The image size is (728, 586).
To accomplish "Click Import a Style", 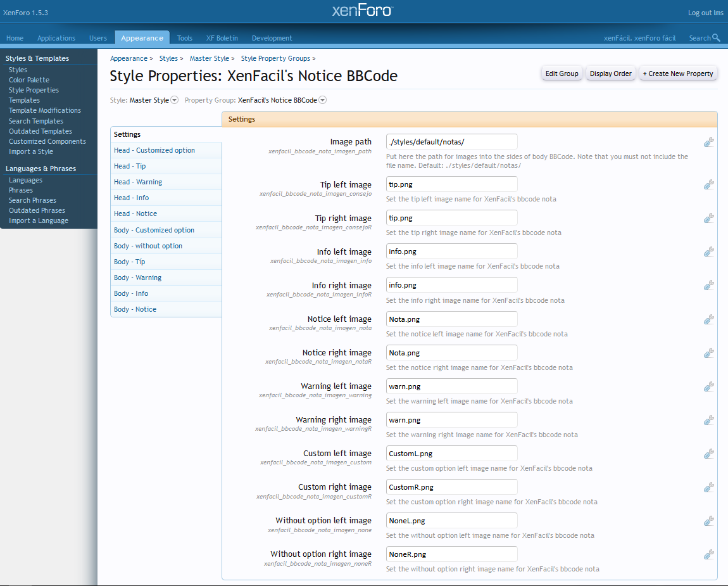I will coord(30,151).
